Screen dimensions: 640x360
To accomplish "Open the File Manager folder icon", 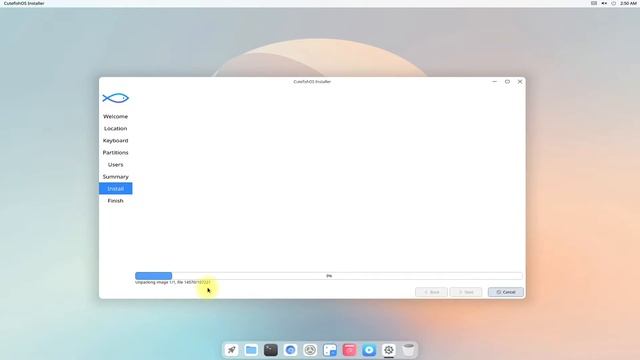I will pos(251,350).
